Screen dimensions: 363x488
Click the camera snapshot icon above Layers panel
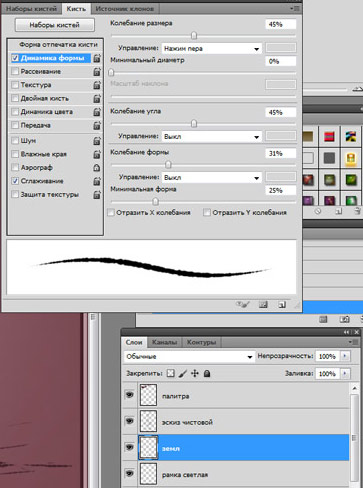[344, 319]
